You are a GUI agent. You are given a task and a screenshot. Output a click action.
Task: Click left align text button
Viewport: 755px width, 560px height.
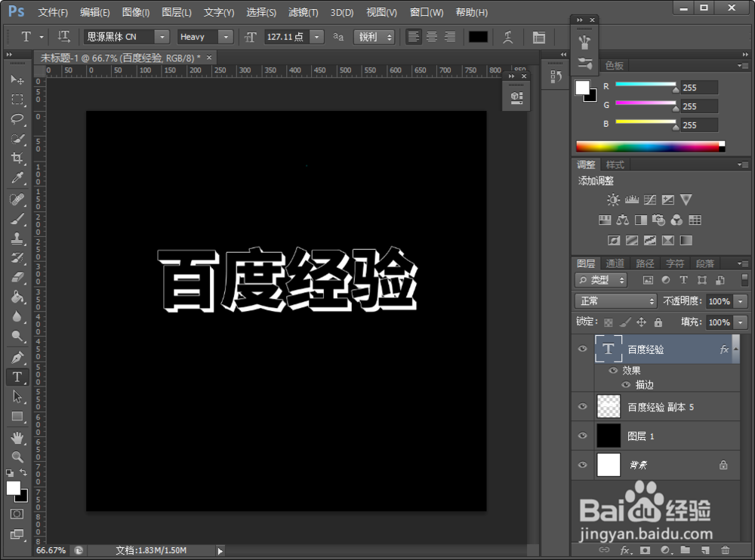(413, 36)
